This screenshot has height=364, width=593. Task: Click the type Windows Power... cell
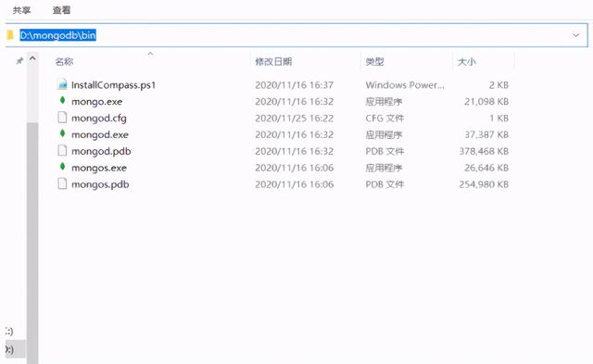(405, 85)
